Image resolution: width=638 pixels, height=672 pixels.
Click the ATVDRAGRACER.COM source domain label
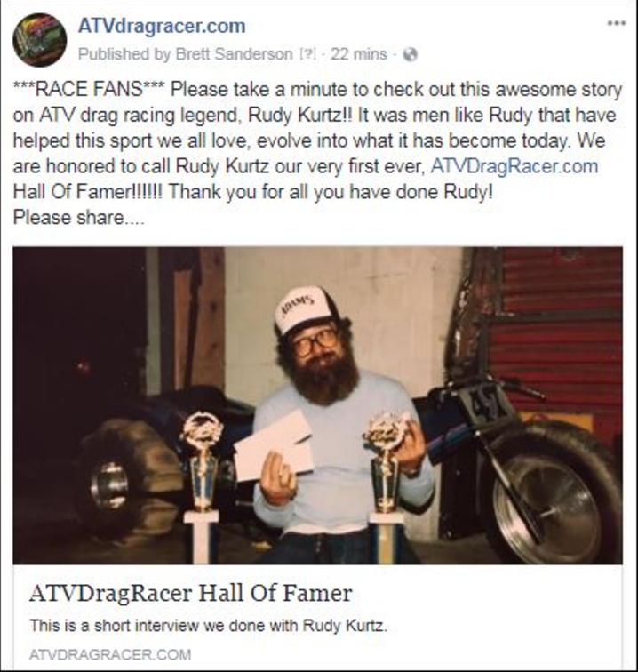110,655
